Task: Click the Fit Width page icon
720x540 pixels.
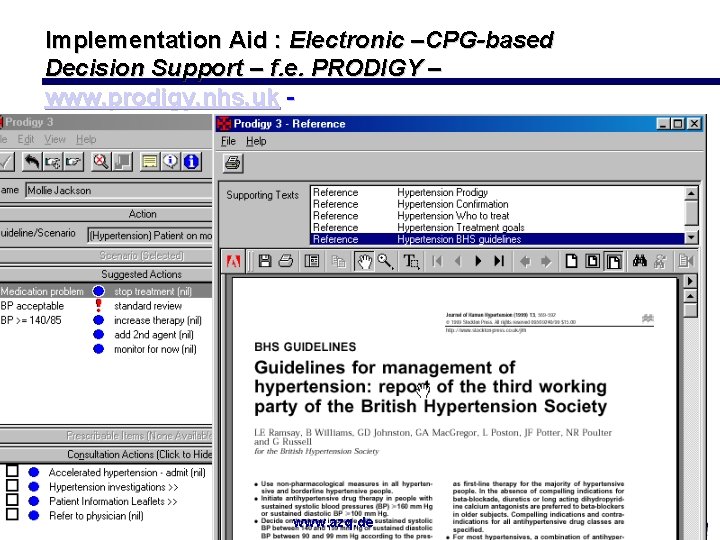Action: 614,261
